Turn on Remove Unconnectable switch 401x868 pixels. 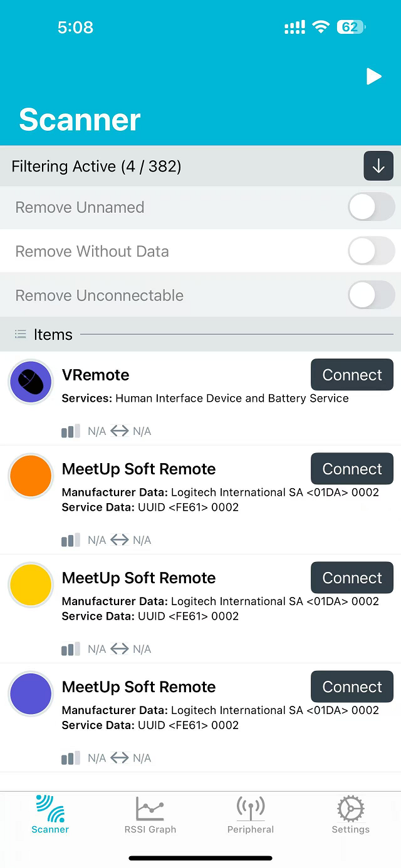[x=371, y=295]
